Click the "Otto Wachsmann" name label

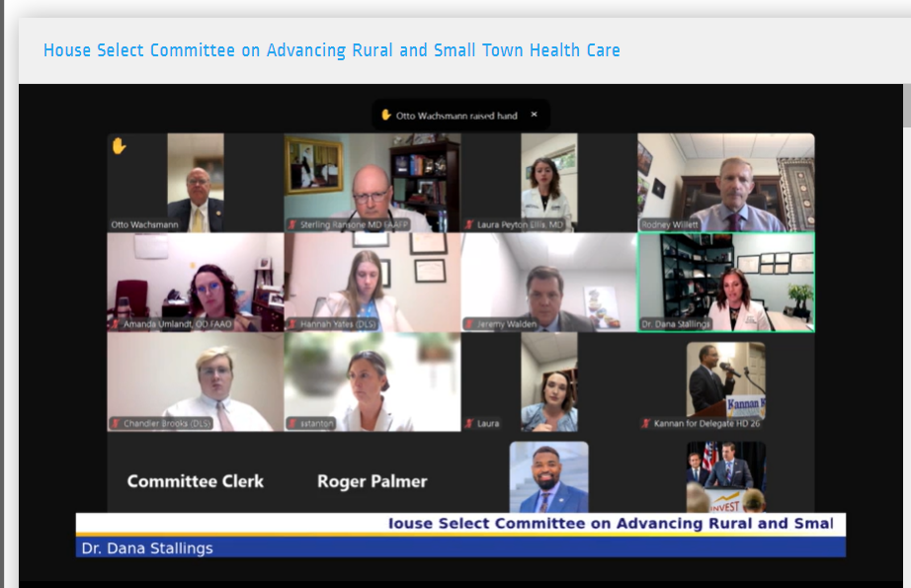(x=144, y=225)
